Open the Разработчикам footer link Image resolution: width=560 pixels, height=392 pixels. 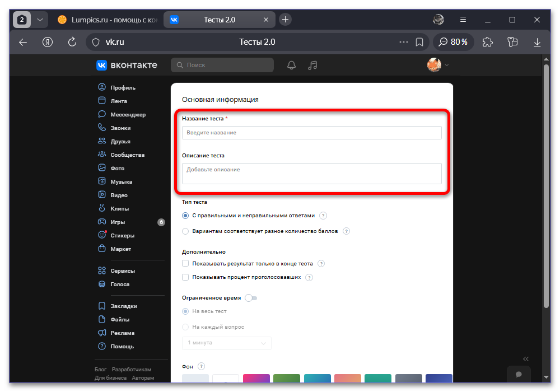(x=132, y=369)
